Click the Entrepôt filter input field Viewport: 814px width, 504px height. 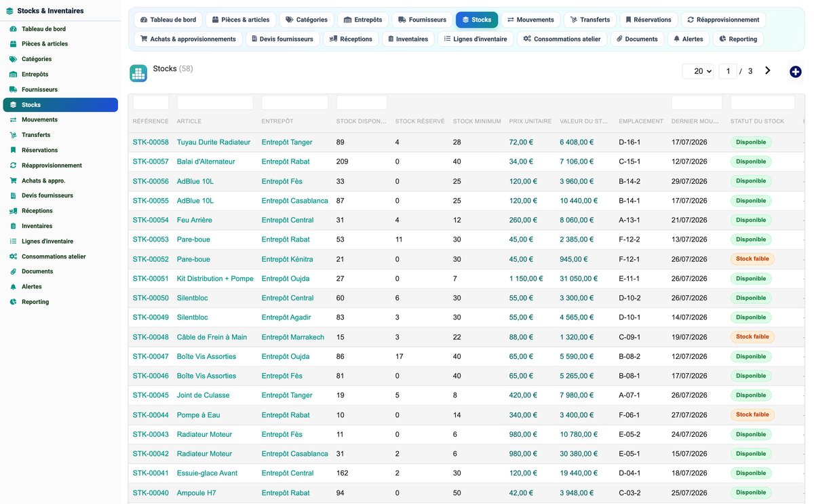[x=294, y=102]
